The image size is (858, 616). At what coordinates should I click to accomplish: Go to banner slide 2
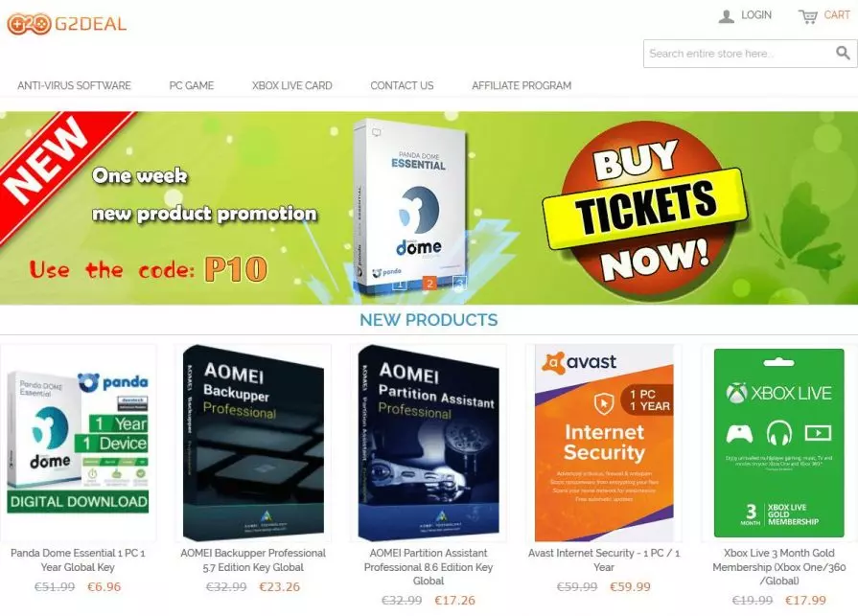(429, 284)
